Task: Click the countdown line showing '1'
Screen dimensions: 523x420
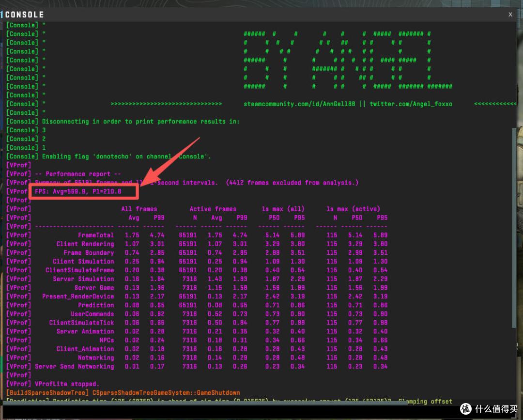Action: tap(44, 147)
